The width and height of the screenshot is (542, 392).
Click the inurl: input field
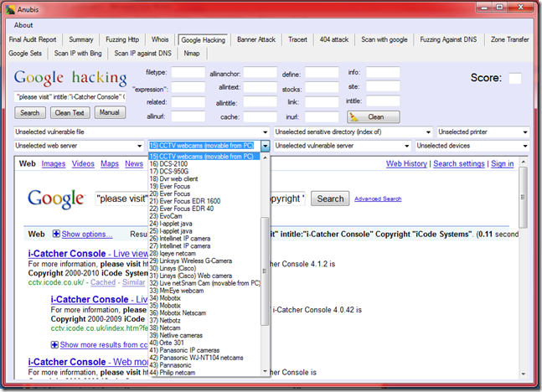tap(322, 116)
